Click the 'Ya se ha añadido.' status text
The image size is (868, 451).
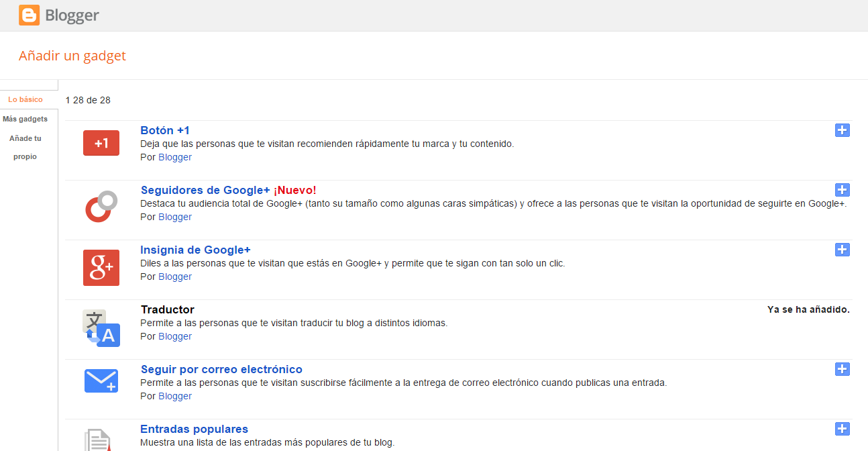[x=808, y=309]
